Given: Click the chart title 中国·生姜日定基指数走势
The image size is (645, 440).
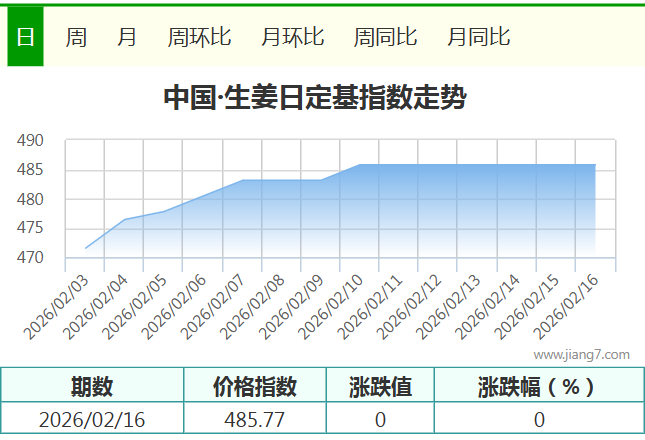Looking at the screenshot, I should tap(314, 98).
